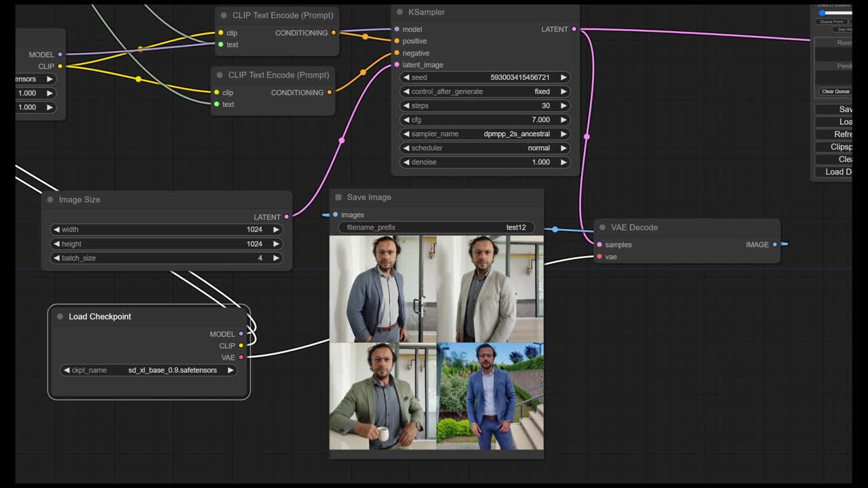Click the samples input dot on VAE Decode
Viewport: 868px width, 488px height.
(600, 245)
